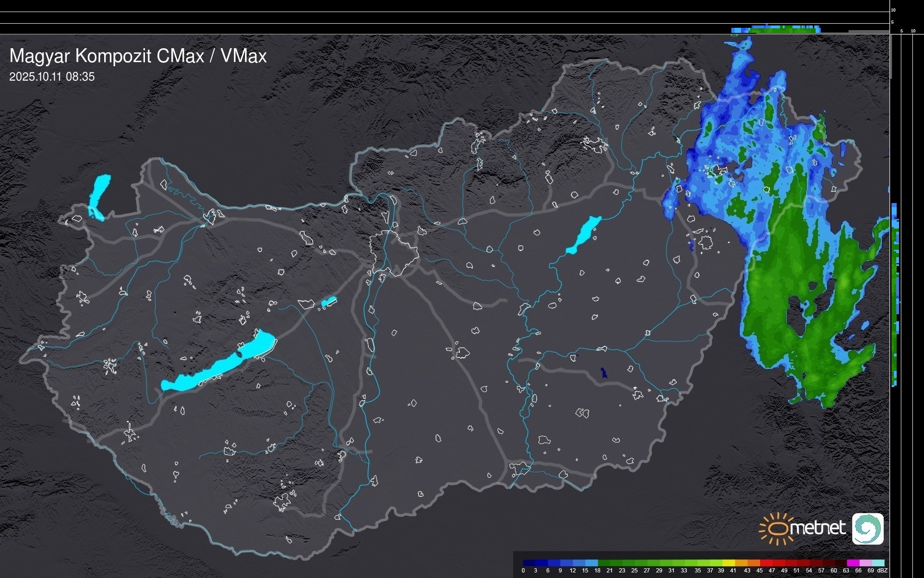
Task: Click the Magyar Kompozit CMax / VMax title
Action: [138, 56]
